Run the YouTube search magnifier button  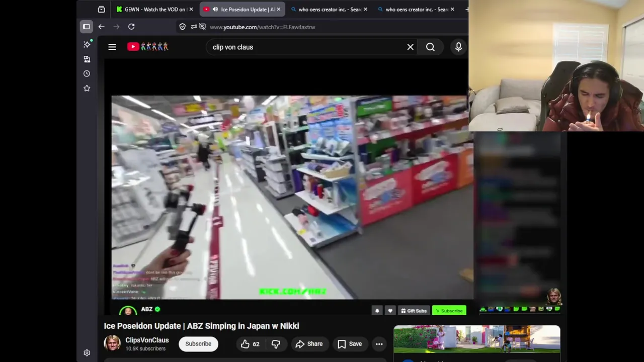coord(430,47)
